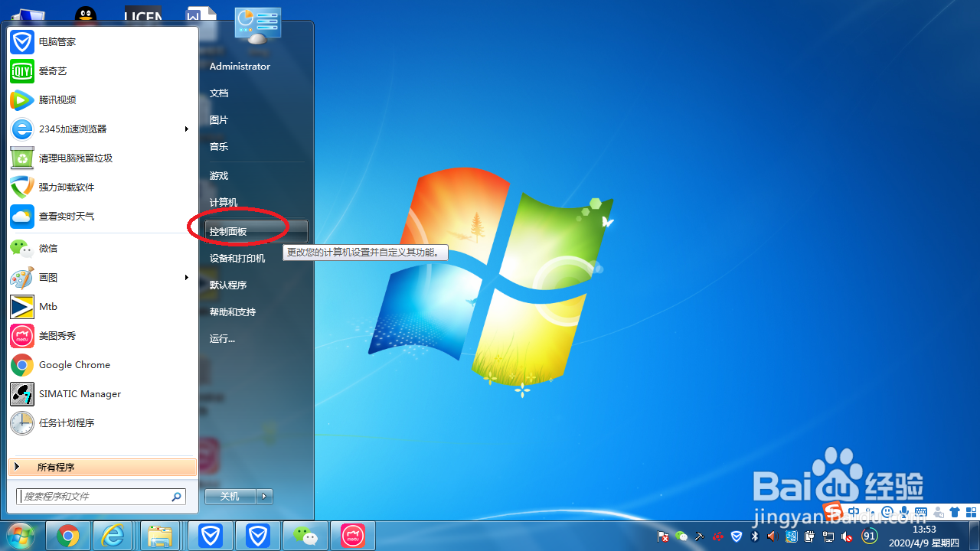Viewport: 980px width, 551px height.
Task: Click the Sogou S logo on IME bar
Action: pyautogui.click(x=833, y=511)
